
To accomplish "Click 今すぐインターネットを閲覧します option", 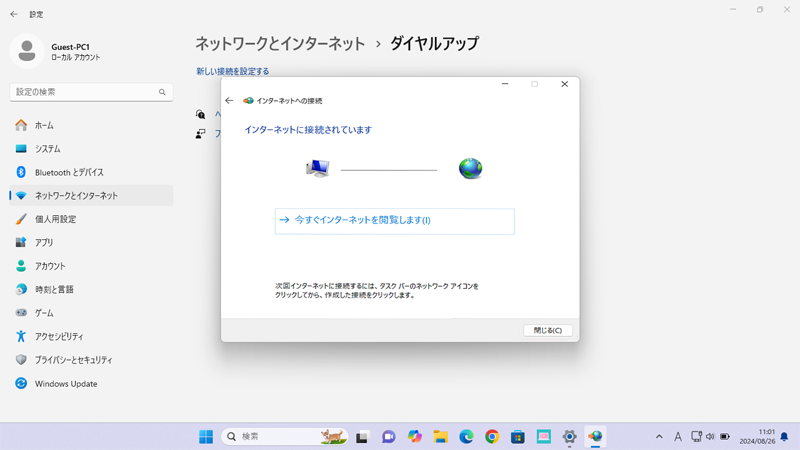I will (x=394, y=221).
